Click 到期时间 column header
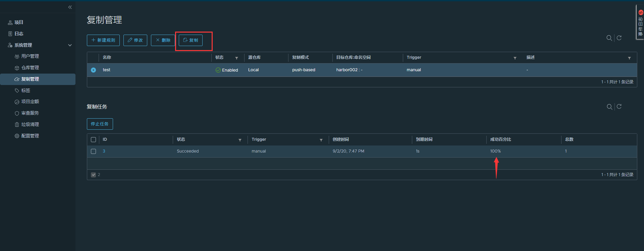The width and height of the screenshot is (644, 251). [x=424, y=139]
